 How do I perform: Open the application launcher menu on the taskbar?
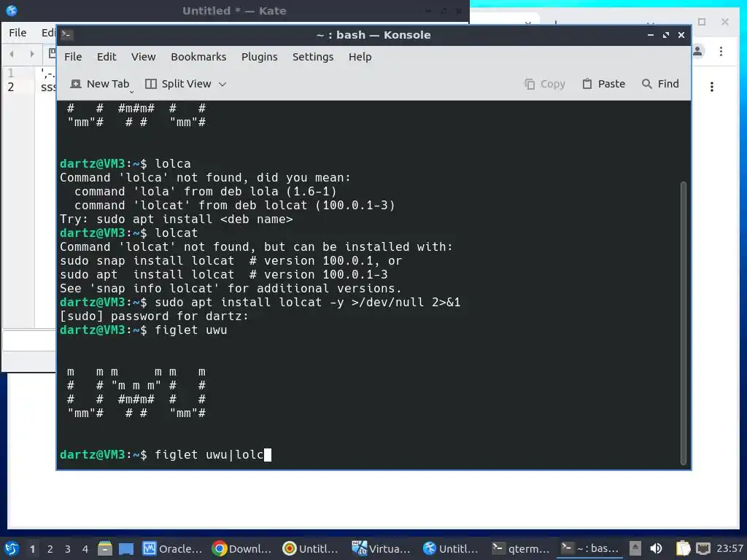click(12, 548)
